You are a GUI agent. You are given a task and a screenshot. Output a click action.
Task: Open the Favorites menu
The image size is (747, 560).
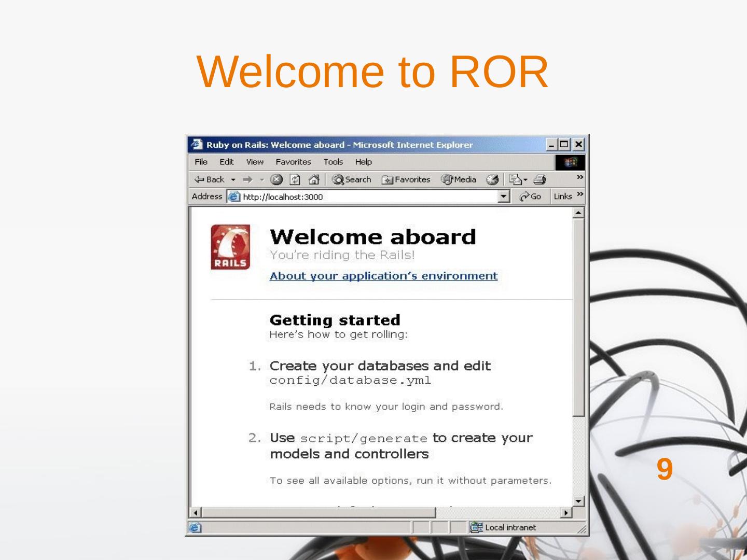pyautogui.click(x=293, y=162)
